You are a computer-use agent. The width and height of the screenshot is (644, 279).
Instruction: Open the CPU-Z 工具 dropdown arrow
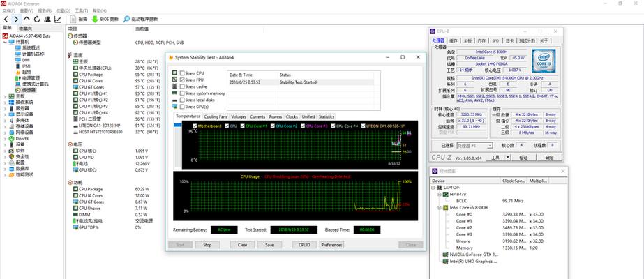point(508,157)
